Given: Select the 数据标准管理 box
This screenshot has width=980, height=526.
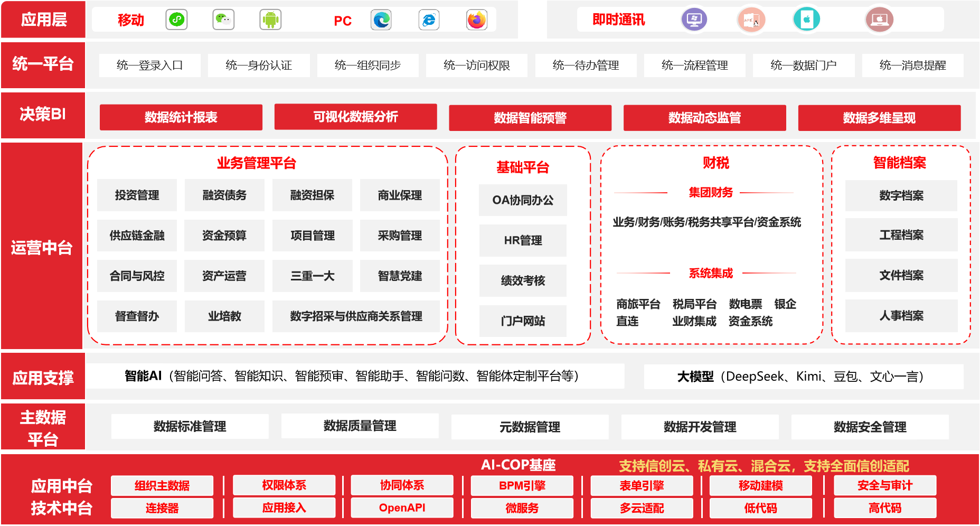Looking at the screenshot, I should click(190, 426).
